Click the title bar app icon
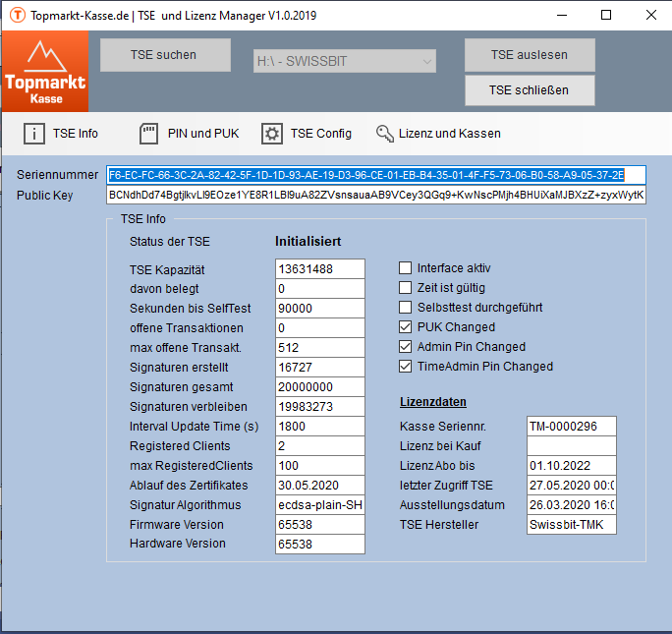This screenshot has width=672, height=634. pos(15,16)
